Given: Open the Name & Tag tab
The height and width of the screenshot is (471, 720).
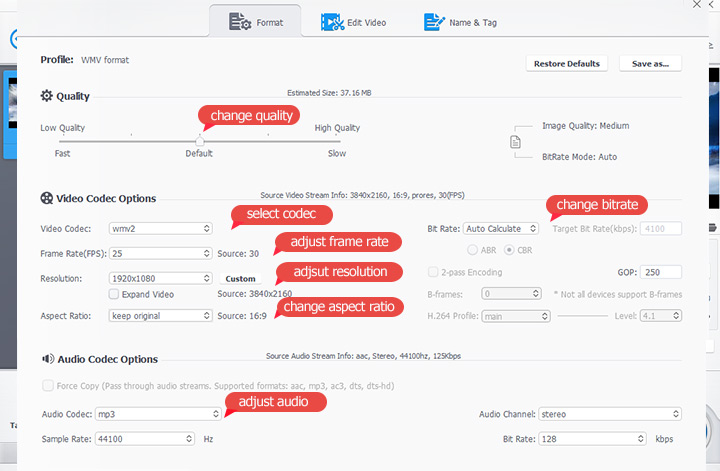Looking at the screenshot, I should pos(460,22).
